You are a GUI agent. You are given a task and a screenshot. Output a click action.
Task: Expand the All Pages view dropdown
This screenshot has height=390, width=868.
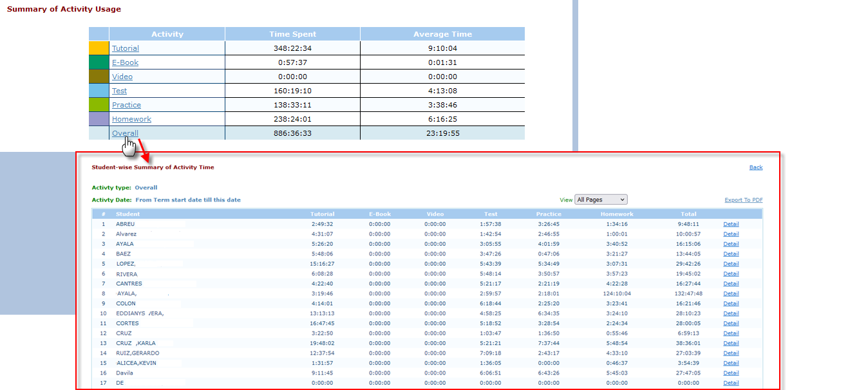(x=600, y=200)
